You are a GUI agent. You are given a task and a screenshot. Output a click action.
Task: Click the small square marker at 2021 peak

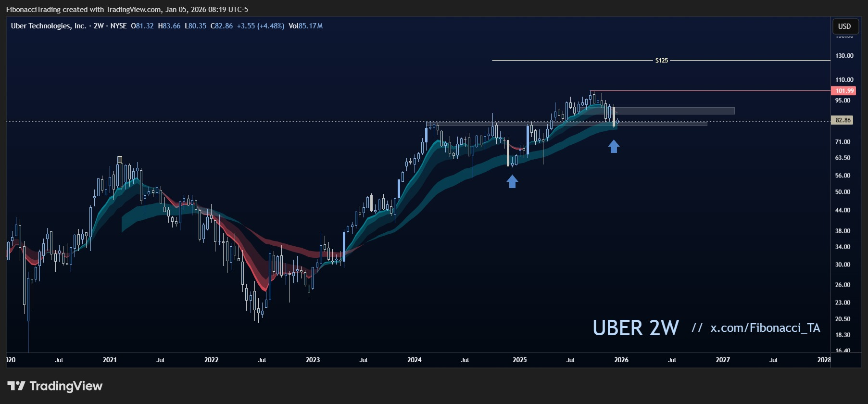pos(120,160)
